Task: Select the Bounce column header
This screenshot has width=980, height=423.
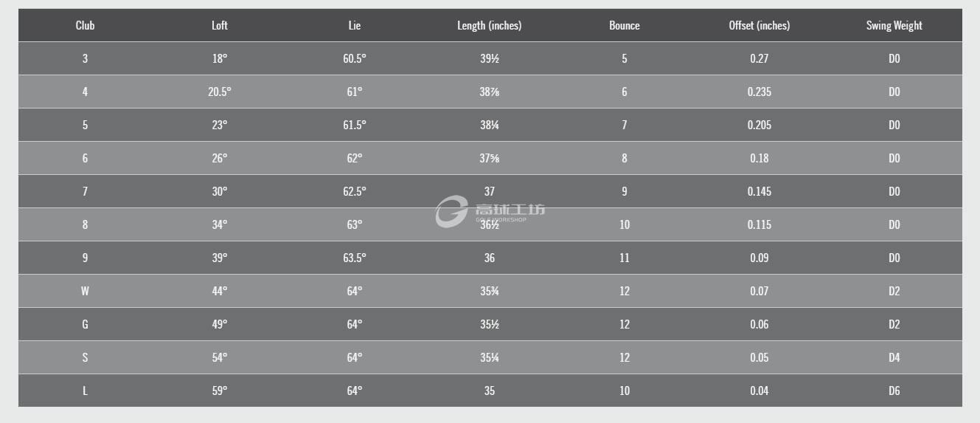Action: click(625, 25)
